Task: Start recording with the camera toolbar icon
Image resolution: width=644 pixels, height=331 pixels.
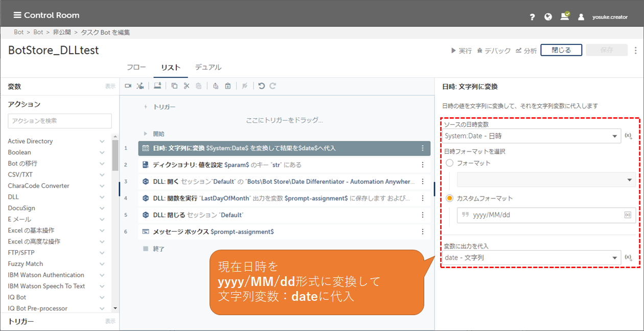Action: tap(128, 86)
